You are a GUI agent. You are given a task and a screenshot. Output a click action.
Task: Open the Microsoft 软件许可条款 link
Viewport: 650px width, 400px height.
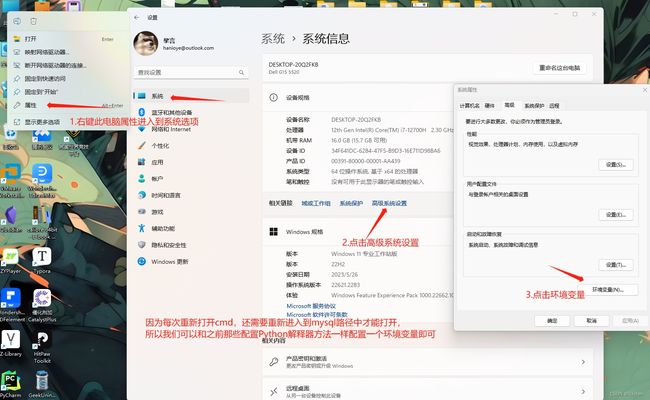(317, 315)
